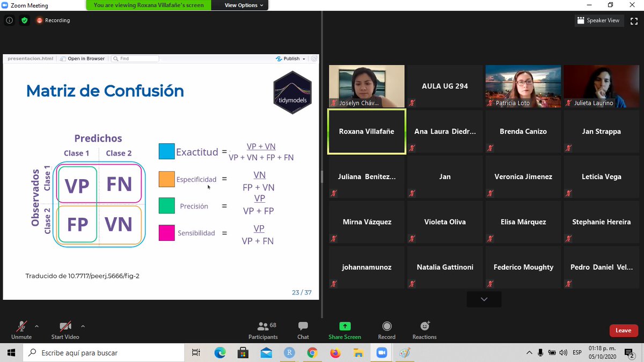Click the blue Exactitud color square
644x362 pixels.
(x=166, y=151)
